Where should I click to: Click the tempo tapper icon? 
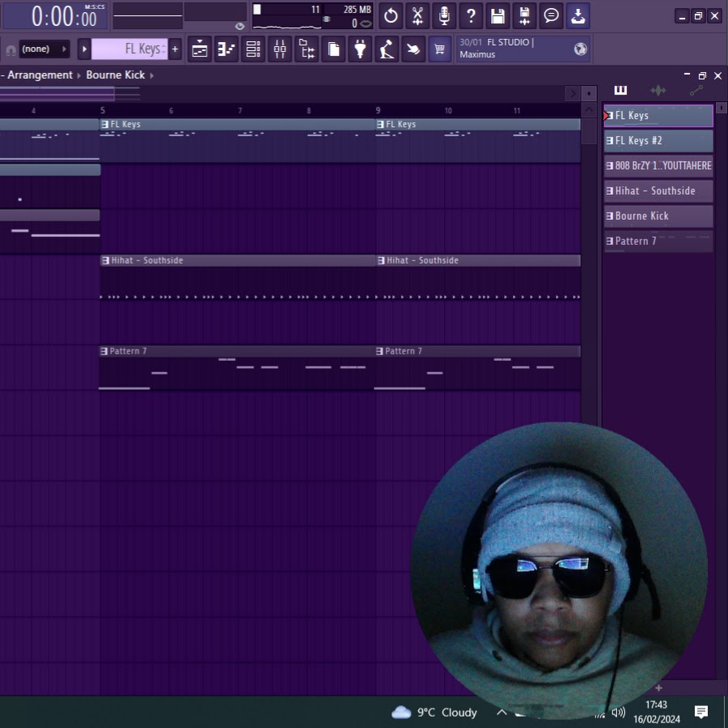387,49
